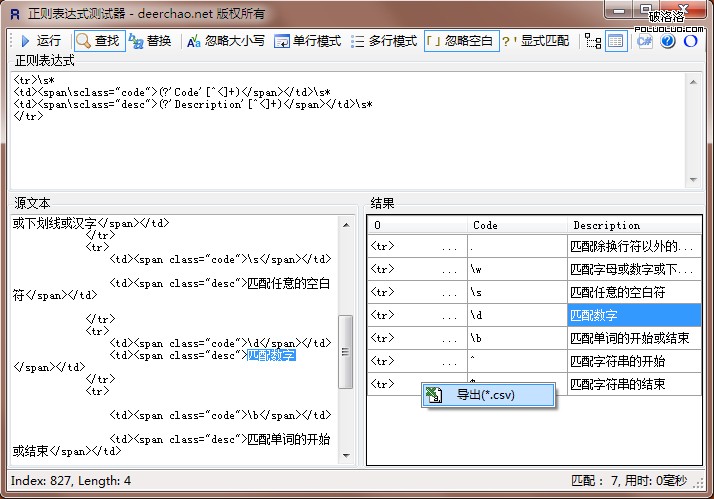Toggle 忽略大小写 ignore-case option
Screen dimensions: 714x499
click(x=225, y=41)
